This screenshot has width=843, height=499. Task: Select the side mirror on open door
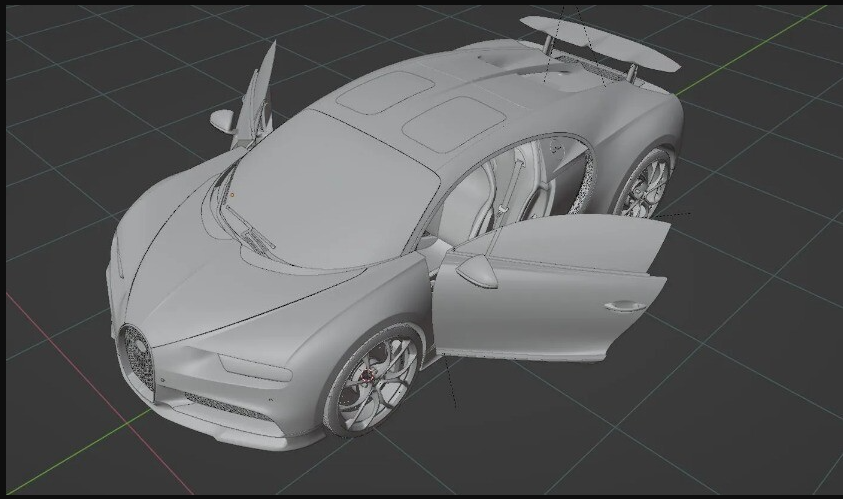click(478, 270)
